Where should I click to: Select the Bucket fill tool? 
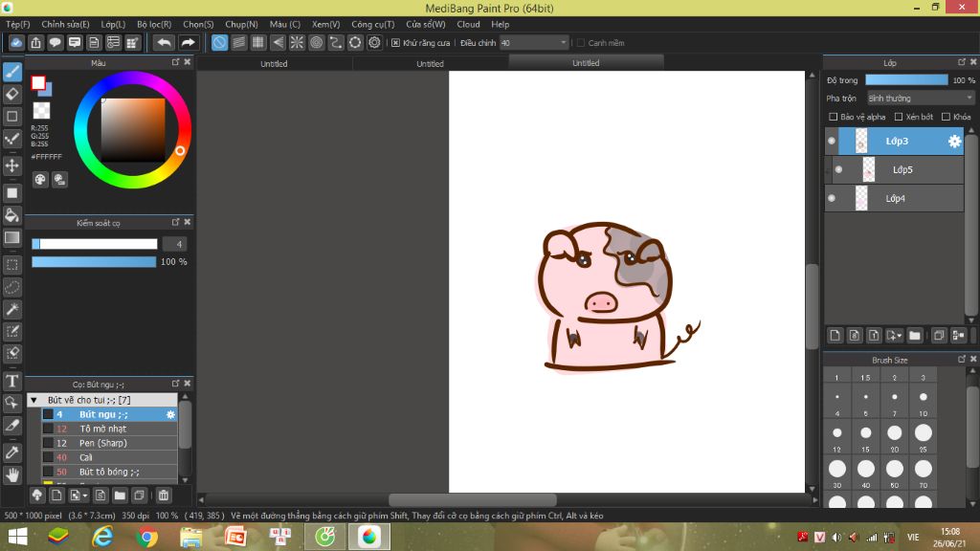pos(11,215)
